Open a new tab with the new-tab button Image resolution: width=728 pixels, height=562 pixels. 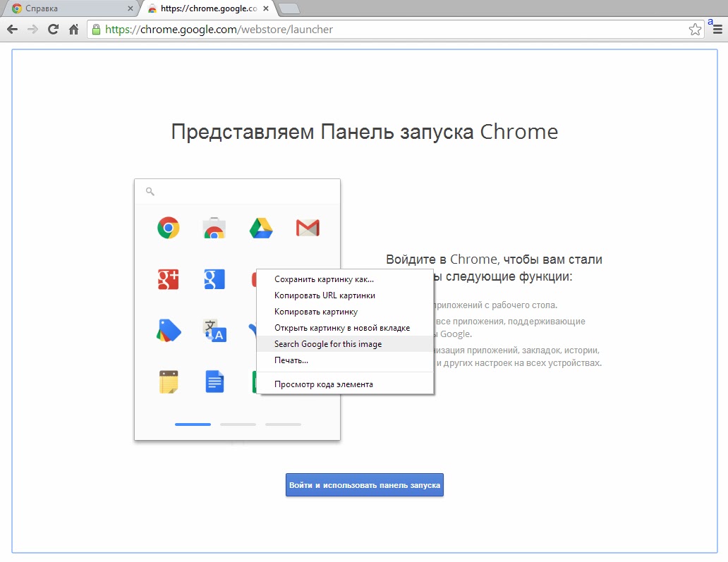pyautogui.click(x=289, y=8)
